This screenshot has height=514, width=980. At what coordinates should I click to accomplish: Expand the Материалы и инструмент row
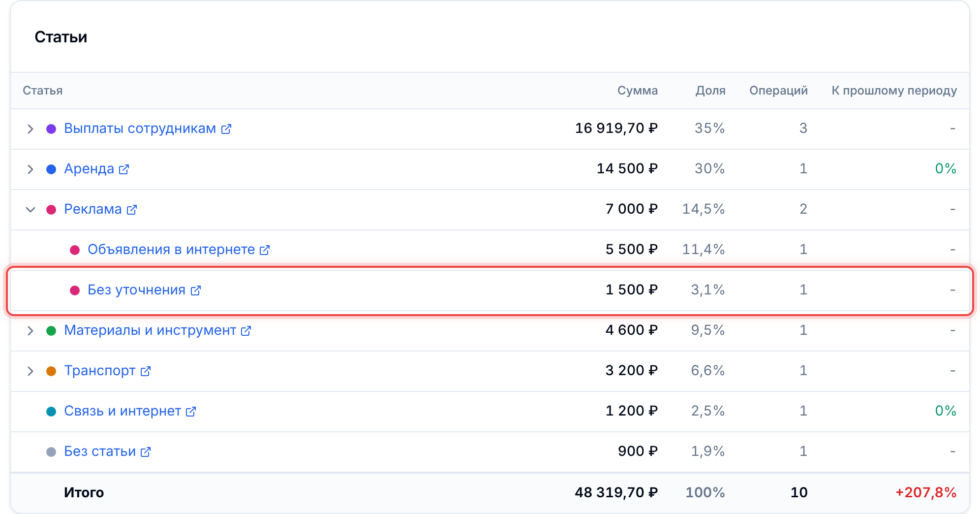point(31,331)
